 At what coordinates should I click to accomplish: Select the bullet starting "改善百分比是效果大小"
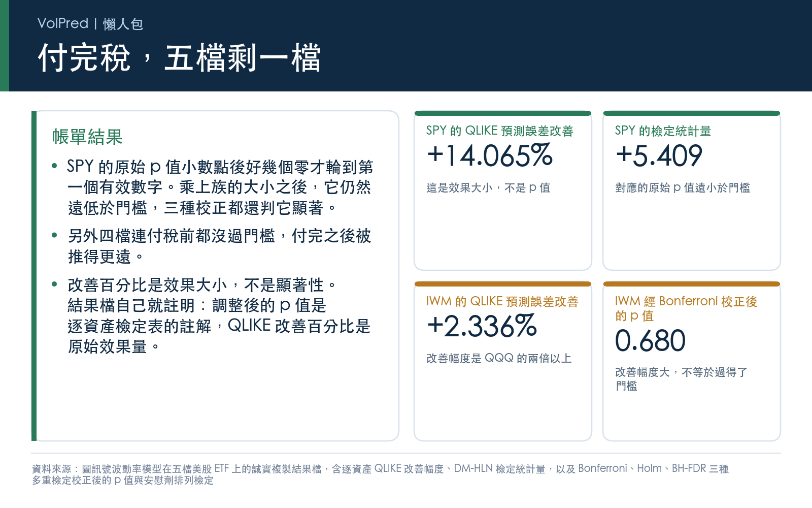tap(212, 315)
